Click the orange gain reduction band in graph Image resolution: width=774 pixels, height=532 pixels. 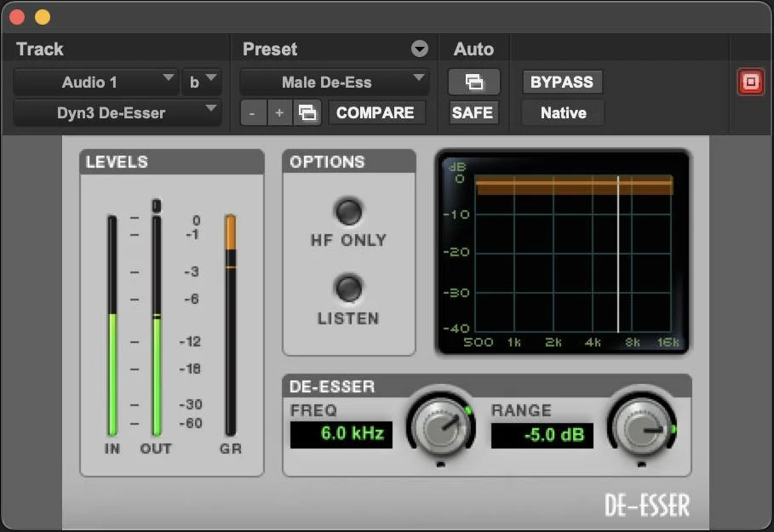574,185
